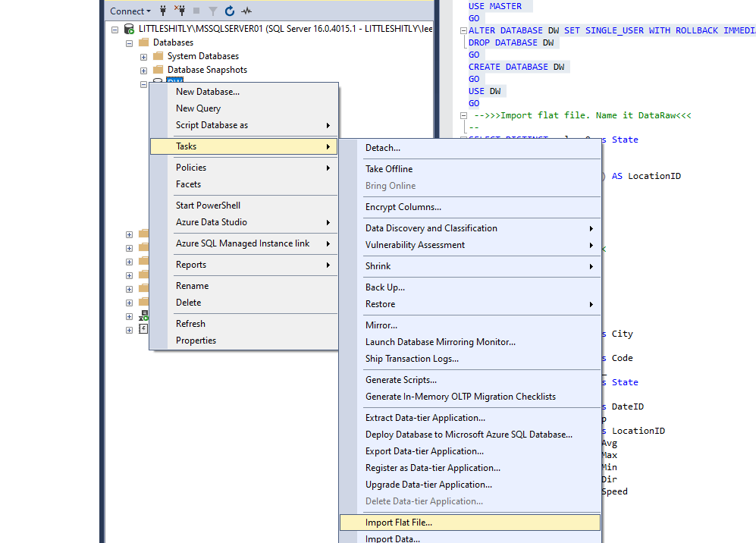Click the Connect Object Explorer plug icon
The width and height of the screenshot is (756, 543).
click(x=162, y=11)
